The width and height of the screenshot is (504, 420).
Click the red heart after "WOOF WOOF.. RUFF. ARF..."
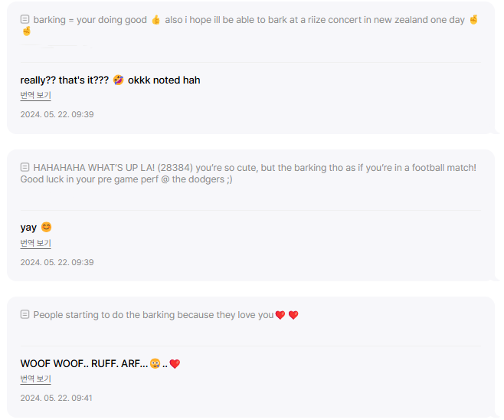tap(175, 364)
